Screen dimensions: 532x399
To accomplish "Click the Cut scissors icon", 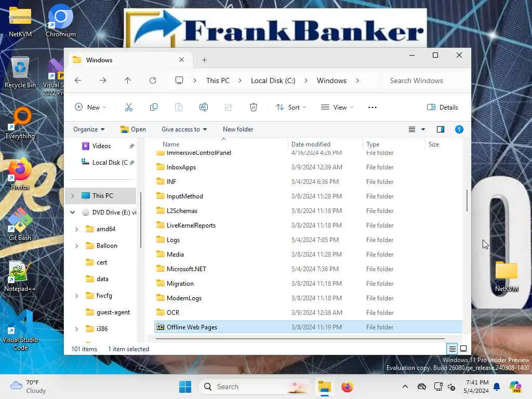I will tap(129, 107).
